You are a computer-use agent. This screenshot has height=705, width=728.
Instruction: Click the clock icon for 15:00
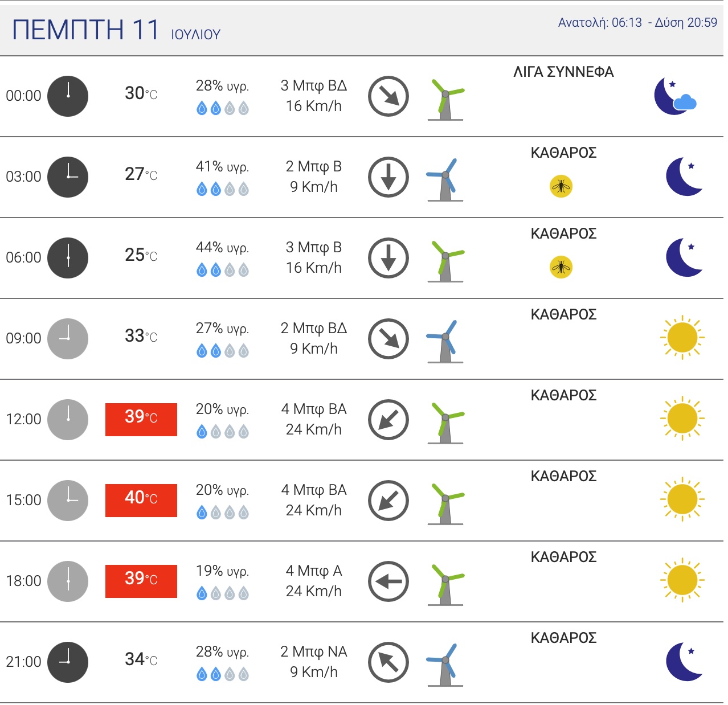[x=68, y=501]
